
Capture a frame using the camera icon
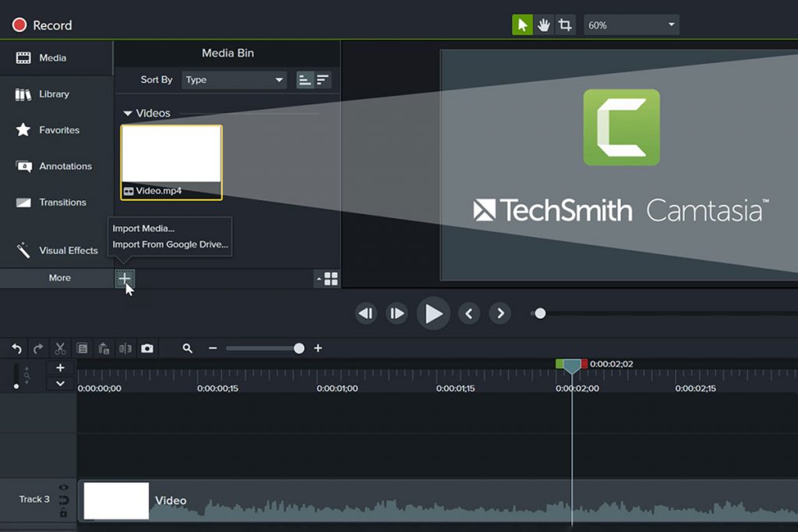[148, 348]
